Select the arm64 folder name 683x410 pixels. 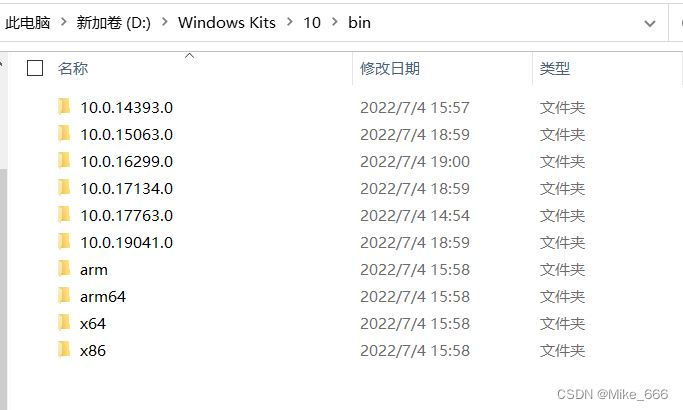[103, 296]
